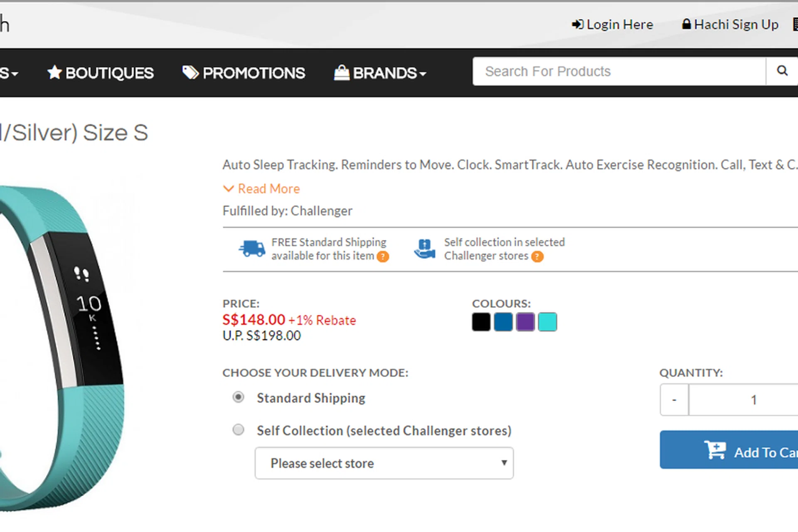
Task: Select Self Collection delivery mode
Action: [238, 429]
